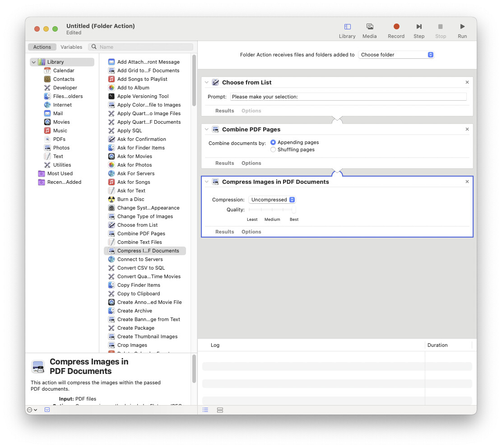Select the Shuffling pages radio button
This screenshot has width=502, height=448.
pyautogui.click(x=273, y=149)
